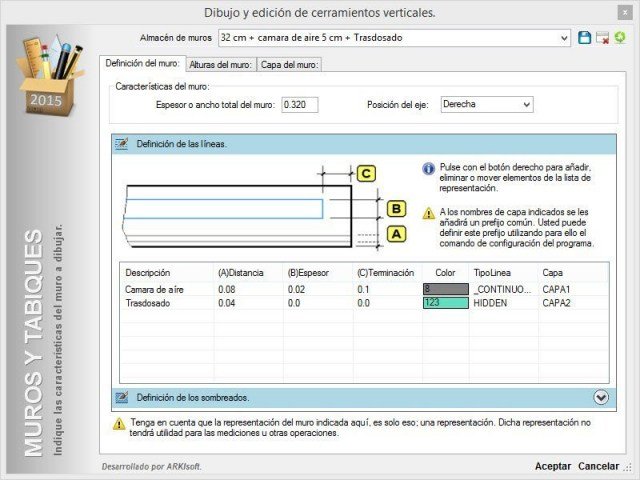This screenshot has width=640, height=480.
Task: Click the wall thickness field 0.320
Action: (300, 105)
